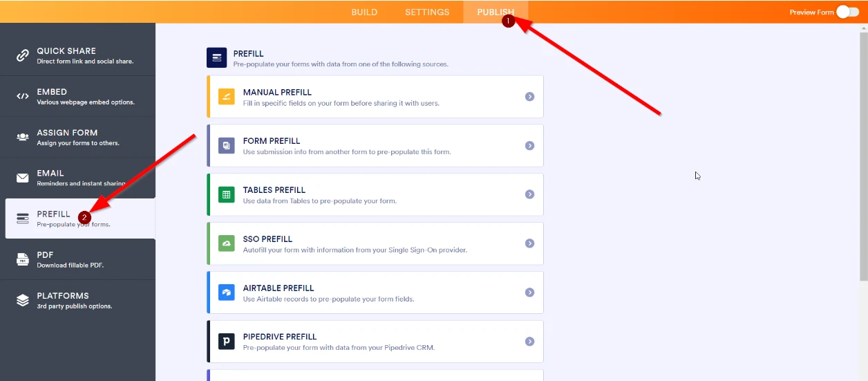Screen dimensions: 868x381
Task: Open the Assign Form sidebar section
Action: click(77, 137)
